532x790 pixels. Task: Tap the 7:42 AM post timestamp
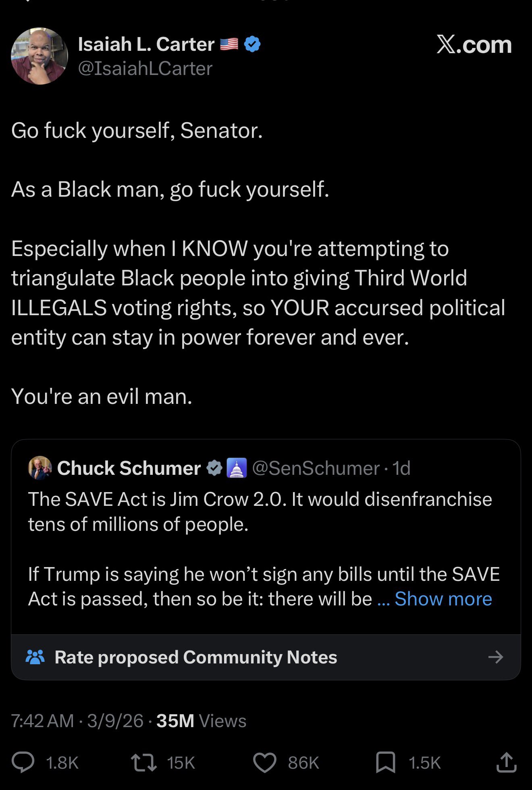tap(42, 721)
